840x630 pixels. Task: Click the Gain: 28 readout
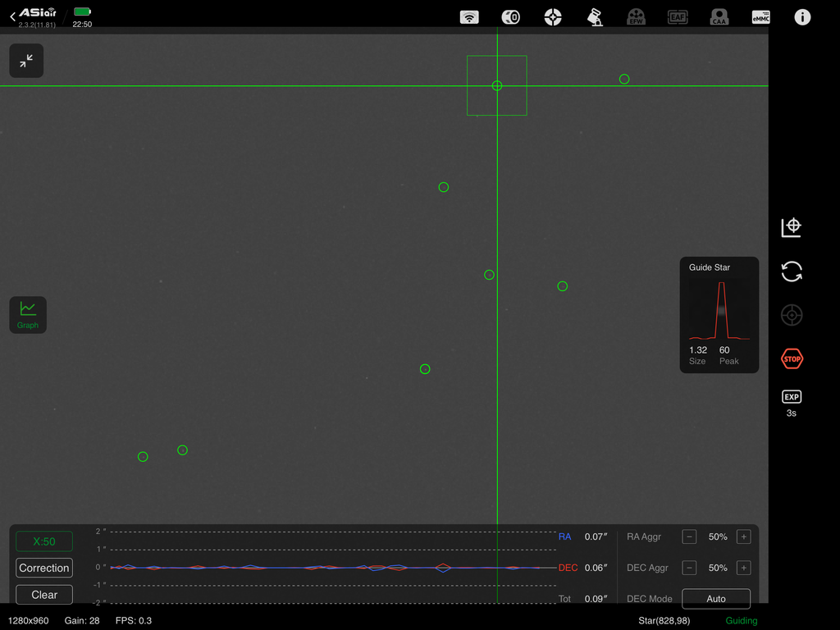point(82,621)
